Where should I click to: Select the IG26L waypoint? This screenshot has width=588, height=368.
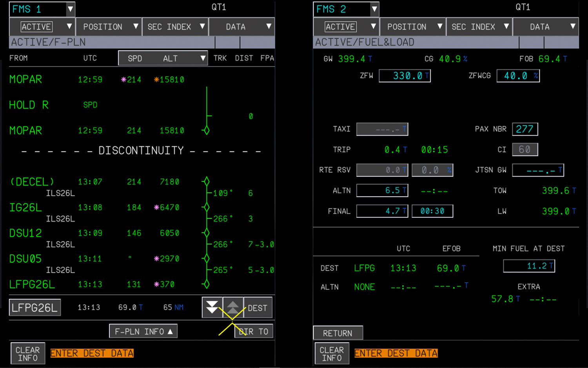[25, 208]
